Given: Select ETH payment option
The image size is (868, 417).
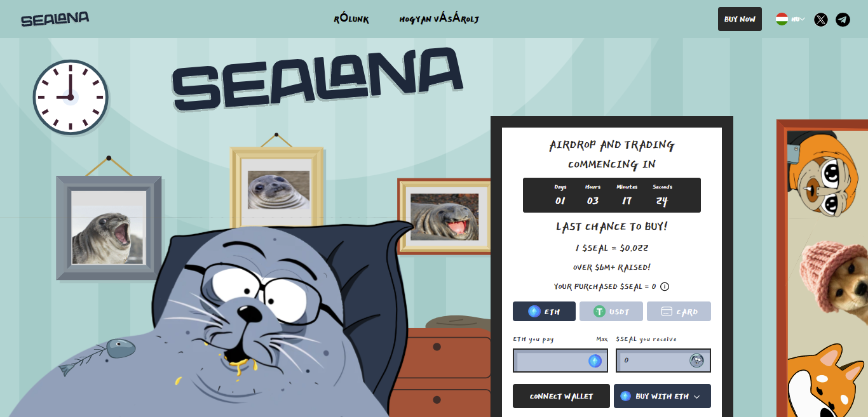Looking at the screenshot, I should click(x=544, y=312).
